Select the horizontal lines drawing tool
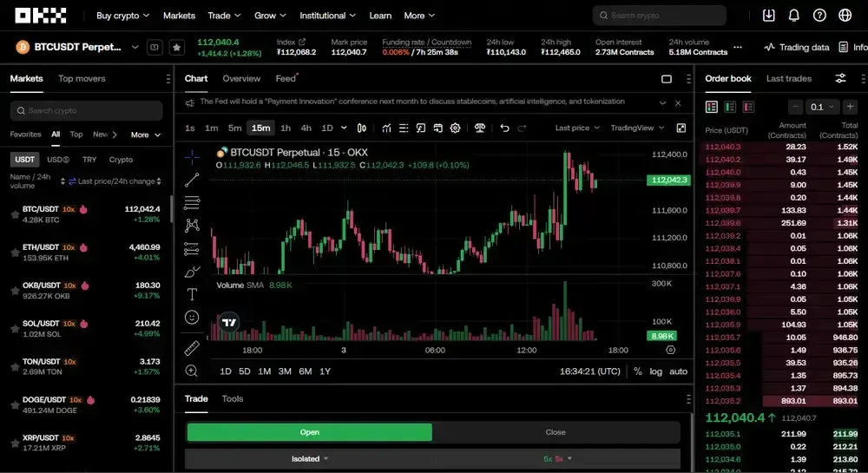The width and height of the screenshot is (868, 473). tap(192, 203)
